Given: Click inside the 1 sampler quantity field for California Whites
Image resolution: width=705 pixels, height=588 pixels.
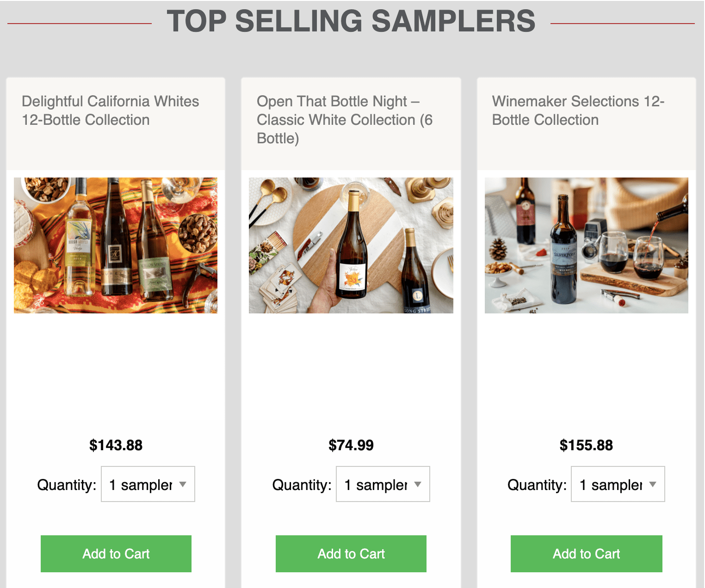Looking at the screenshot, I should (x=139, y=484).
